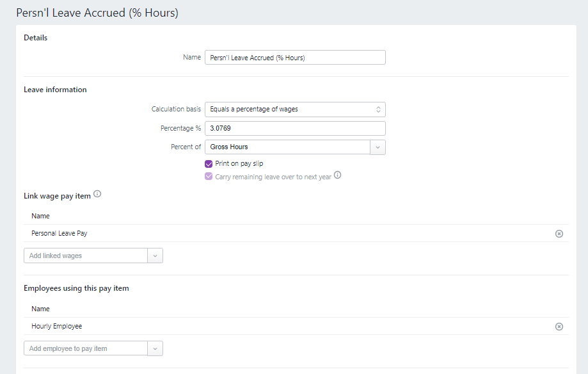This screenshot has width=588, height=374.
Task: Toggle Carry remaining leave over checkbox
Action: (x=209, y=177)
